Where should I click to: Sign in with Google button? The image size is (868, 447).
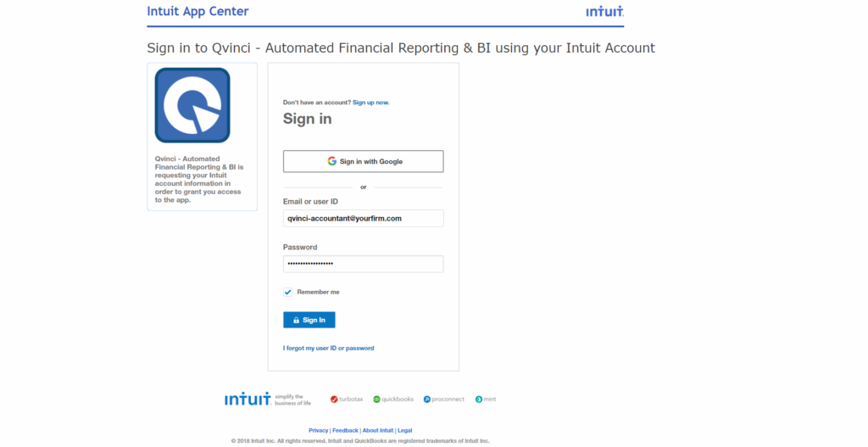[x=363, y=161]
